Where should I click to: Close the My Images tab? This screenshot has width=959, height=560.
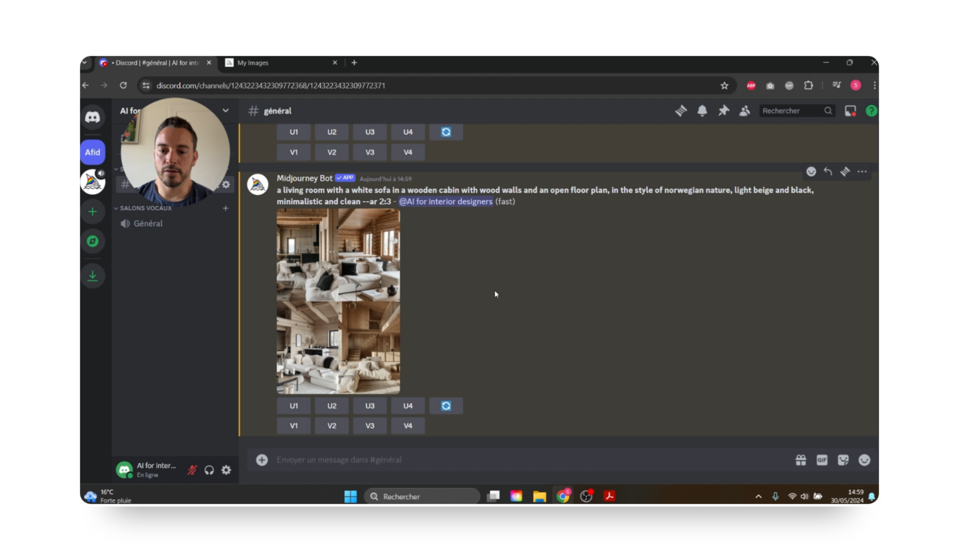click(335, 63)
